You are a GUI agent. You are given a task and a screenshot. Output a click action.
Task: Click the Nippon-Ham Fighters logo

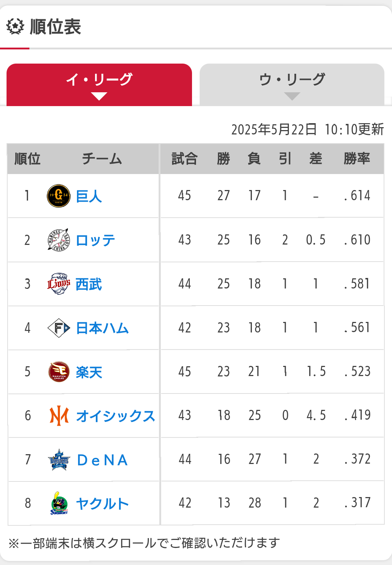(59, 328)
